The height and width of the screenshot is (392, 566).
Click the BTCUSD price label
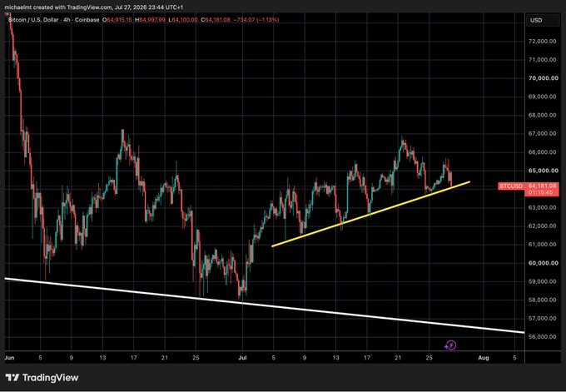511,186
